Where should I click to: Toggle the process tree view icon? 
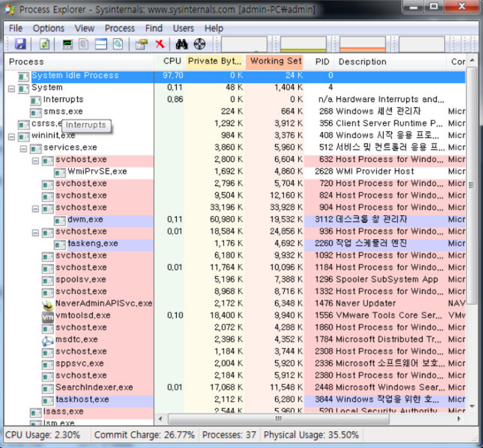(x=83, y=44)
